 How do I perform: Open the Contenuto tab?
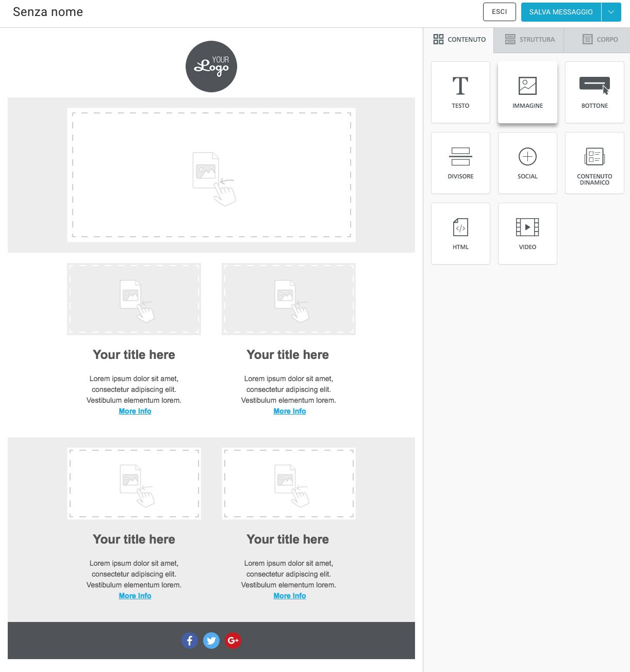coord(459,39)
